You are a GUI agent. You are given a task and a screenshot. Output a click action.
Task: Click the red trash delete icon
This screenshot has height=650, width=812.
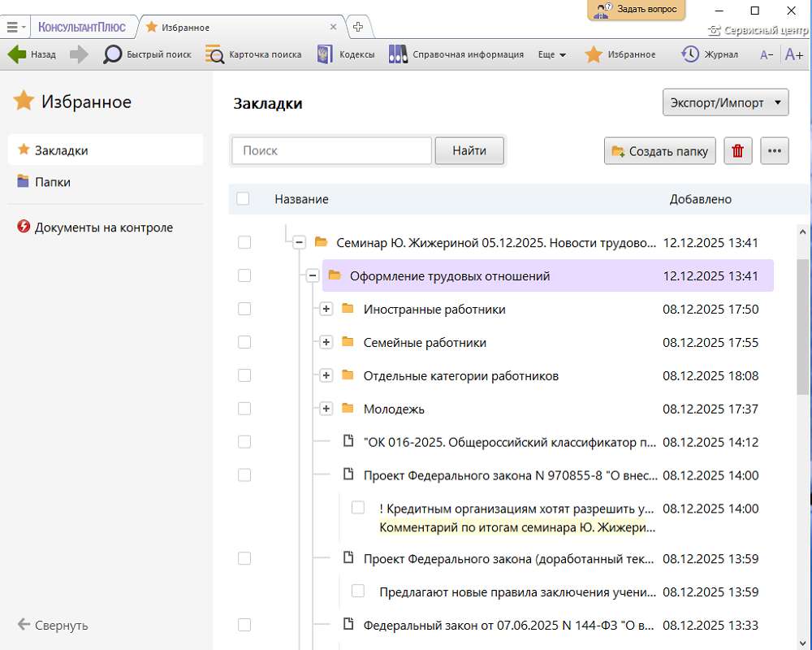point(737,151)
